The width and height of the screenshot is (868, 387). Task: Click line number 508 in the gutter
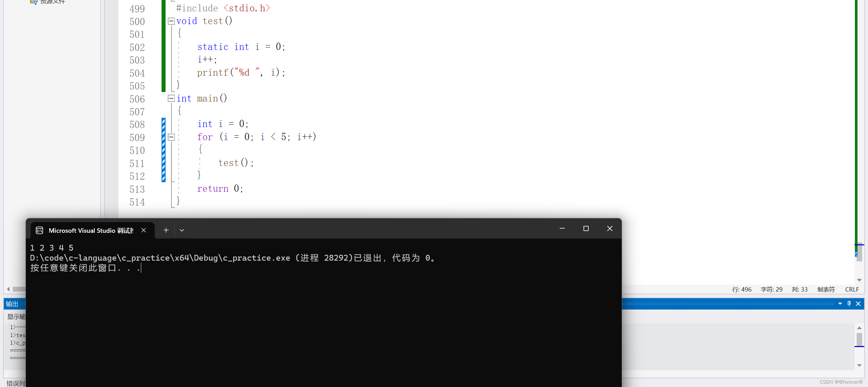pos(137,125)
